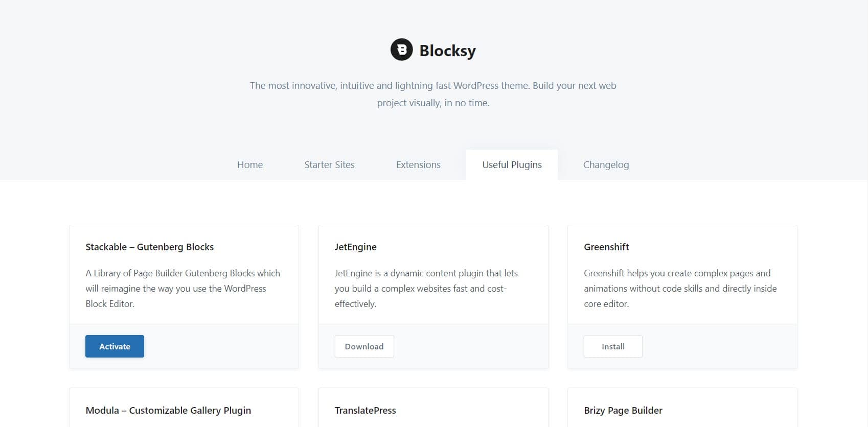Click the Stackable – Gutenberg Blocks title
This screenshot has height=427, width=868.
click(x=149, y=247)
